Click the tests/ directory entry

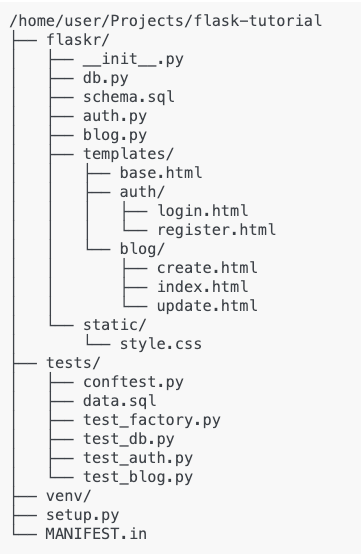tap(73, 363)
